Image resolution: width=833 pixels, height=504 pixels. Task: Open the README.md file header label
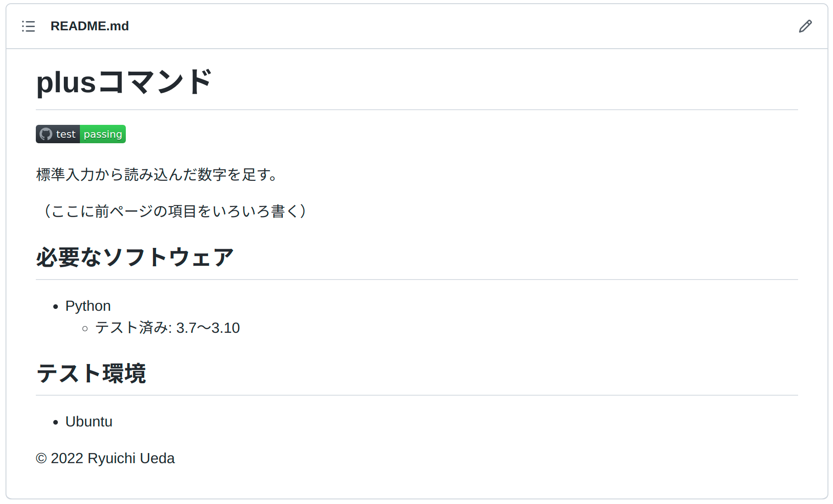point(90,26)
